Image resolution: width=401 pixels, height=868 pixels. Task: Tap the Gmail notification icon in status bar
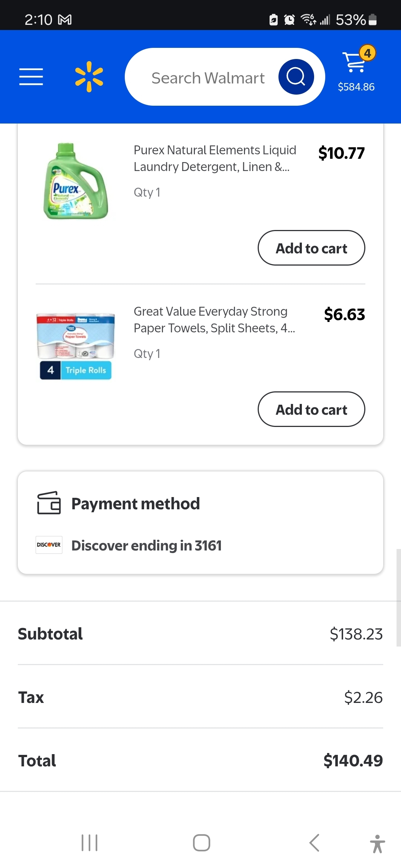[65, 20]
